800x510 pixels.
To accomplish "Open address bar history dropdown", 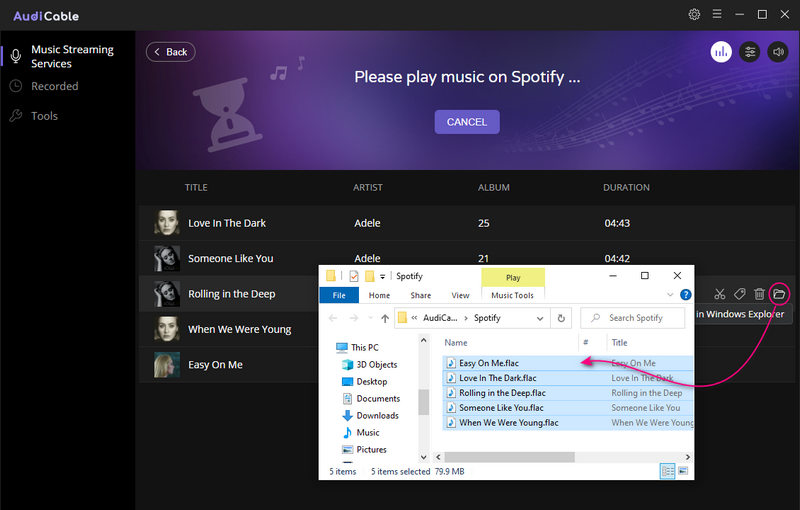I will 540,318.
